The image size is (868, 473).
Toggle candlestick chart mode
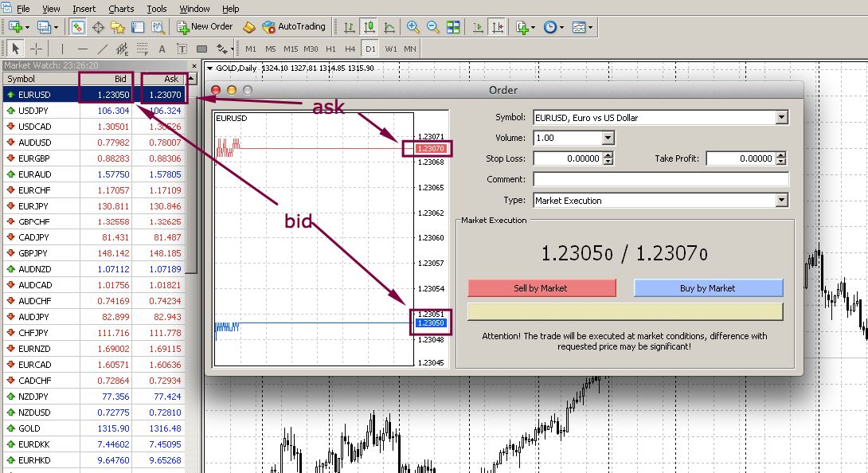coord(369,26)
